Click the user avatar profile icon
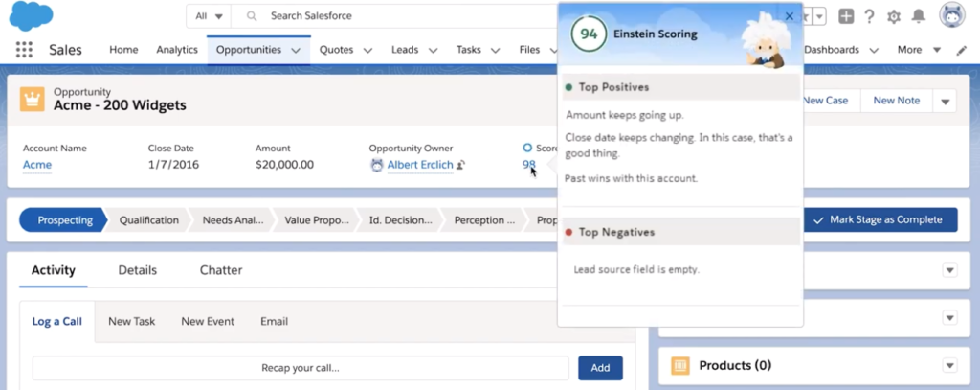The height and width of the screenshot is (390, 980). pos(951,15)
